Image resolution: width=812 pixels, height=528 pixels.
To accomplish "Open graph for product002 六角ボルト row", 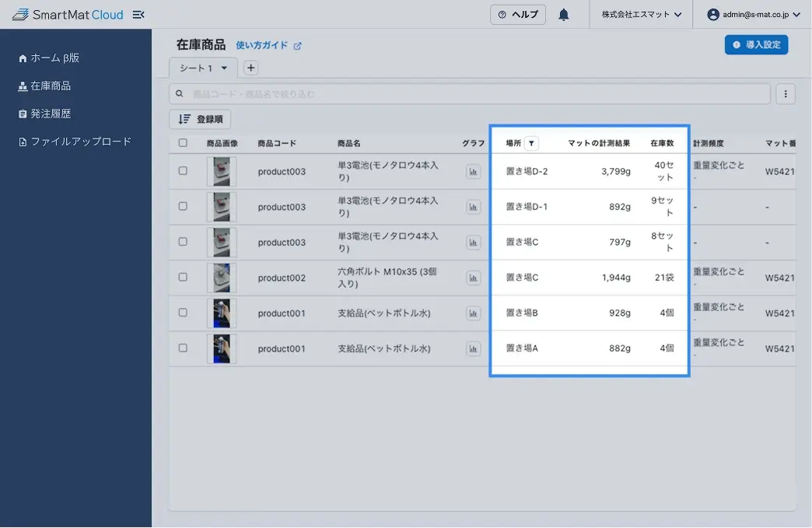I will (473, 278).
